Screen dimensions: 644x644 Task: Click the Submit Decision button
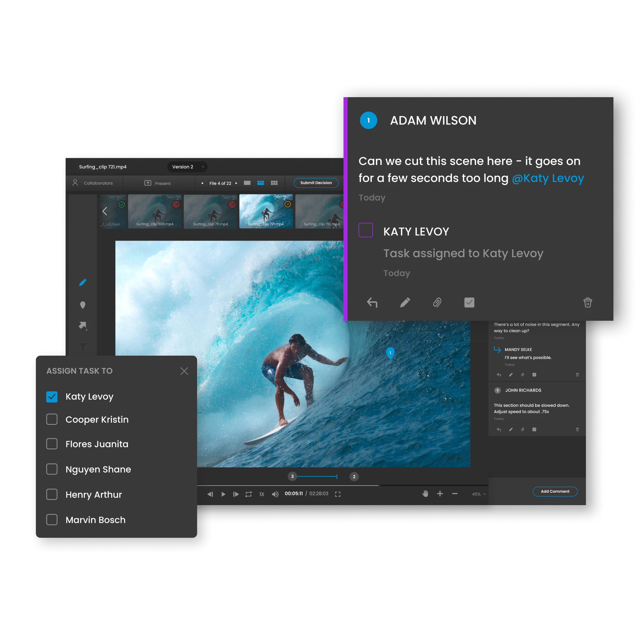click(316, 183)
